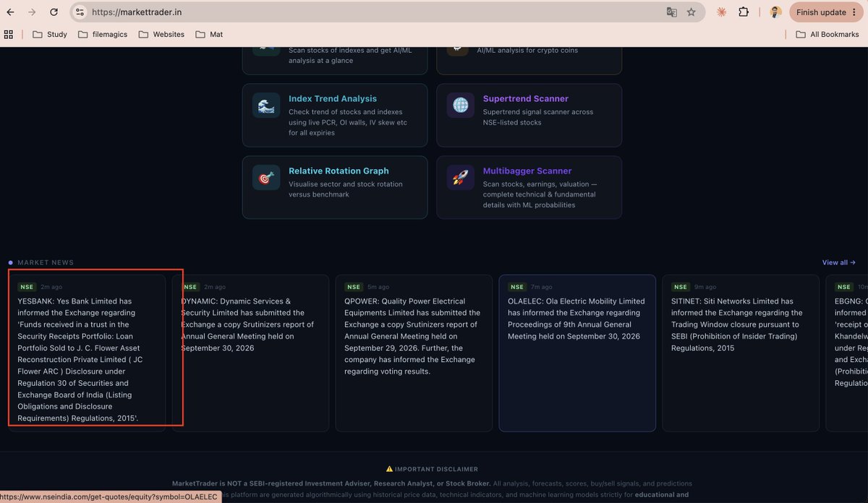This screenshot has width=868, height=503.
Task: Open the OLAELEC Ola Electric news text
Action: click(x=576, y=319)
